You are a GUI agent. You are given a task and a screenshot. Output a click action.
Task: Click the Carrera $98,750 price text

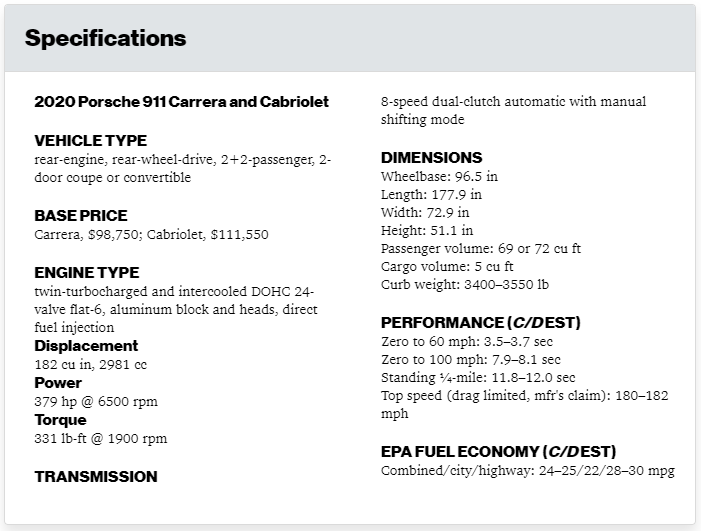pyautogui.click(x=88, y=235)
